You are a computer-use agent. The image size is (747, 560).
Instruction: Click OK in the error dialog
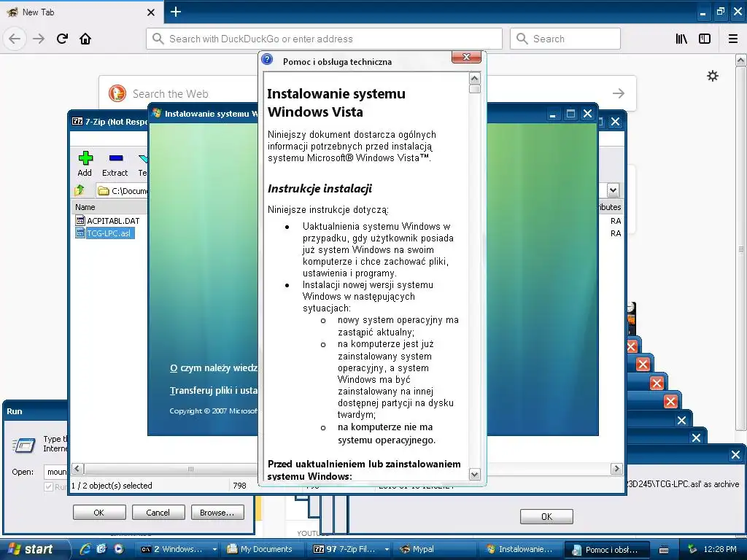click(546, 516)
